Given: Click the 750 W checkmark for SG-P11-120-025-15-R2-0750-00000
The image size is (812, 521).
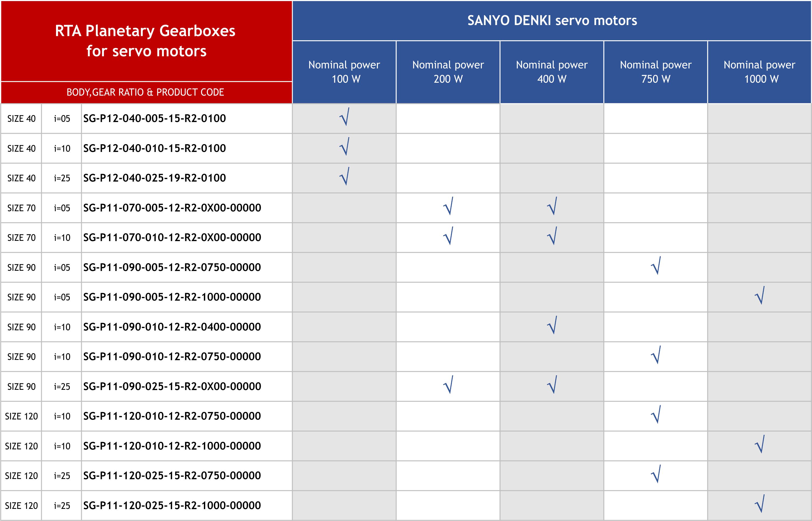Looking at the screenshot, I should click(x=656, y=474).
